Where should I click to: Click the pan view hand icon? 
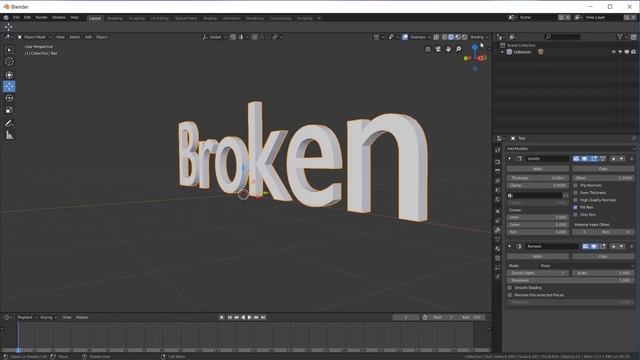(x=448, y=49)
